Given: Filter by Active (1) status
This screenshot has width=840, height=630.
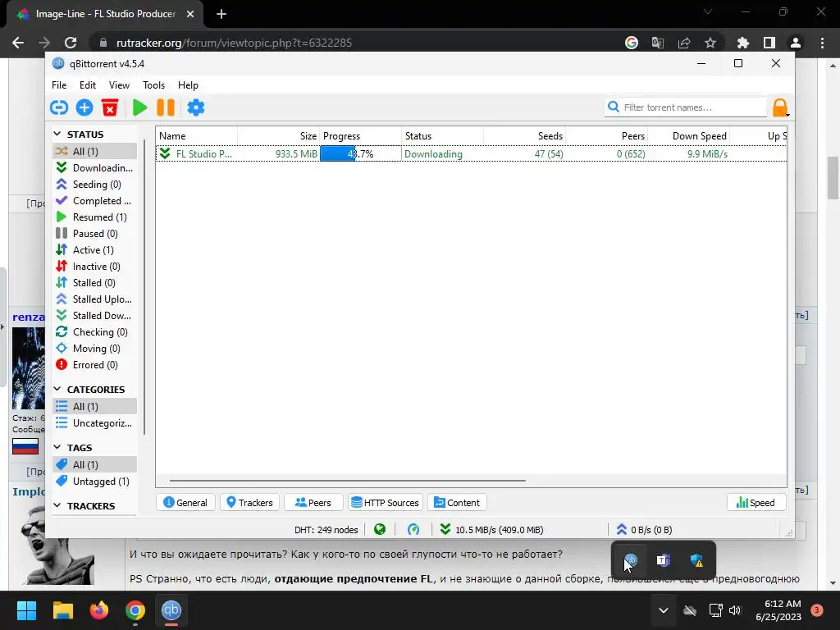Looking at the screenshot, I should (94, 250).
